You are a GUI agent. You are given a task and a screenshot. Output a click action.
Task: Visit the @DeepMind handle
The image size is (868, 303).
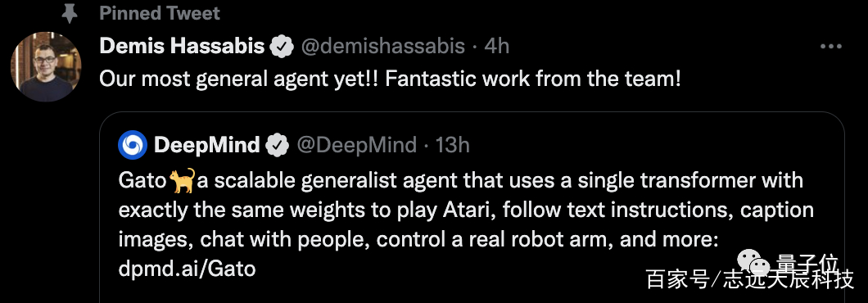[356, 145]
